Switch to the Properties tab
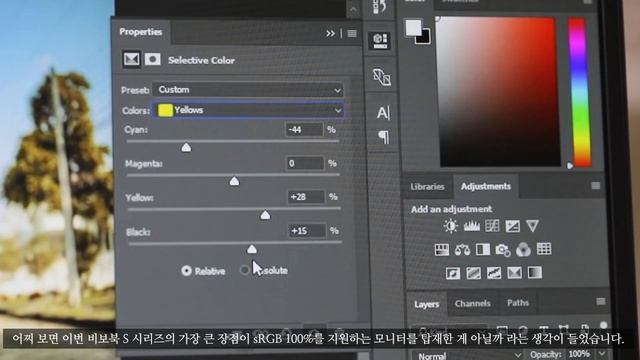The image size is (640, 360). click(x=141, y=32)
